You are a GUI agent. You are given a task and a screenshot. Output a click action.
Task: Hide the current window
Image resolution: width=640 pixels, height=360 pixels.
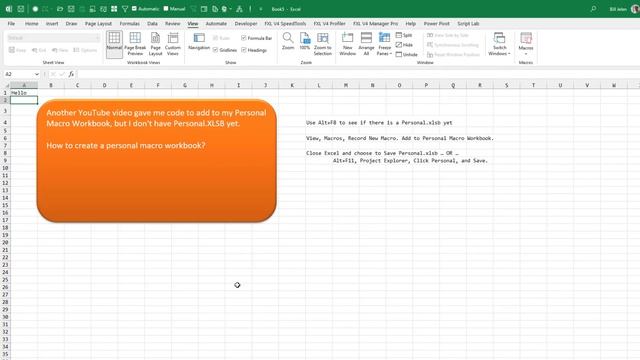coord(404,44)
